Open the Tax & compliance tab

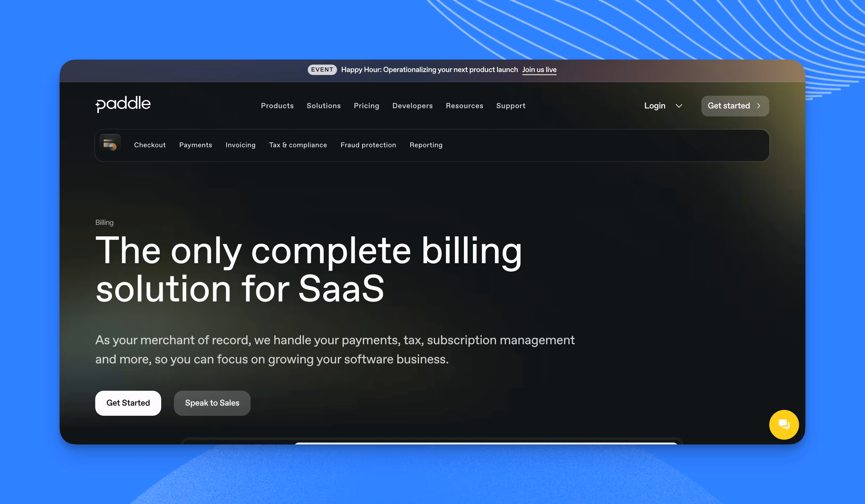(x=298, y=145)
